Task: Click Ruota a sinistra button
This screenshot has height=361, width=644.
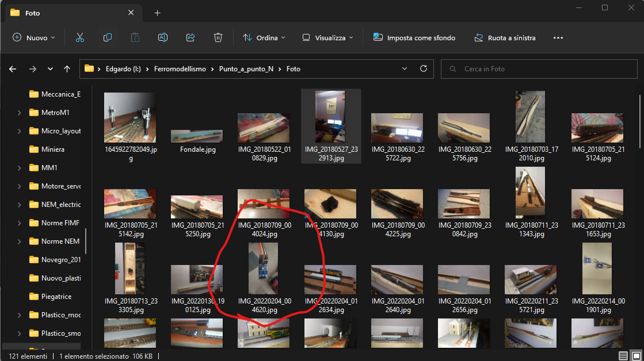Action: 505,38
